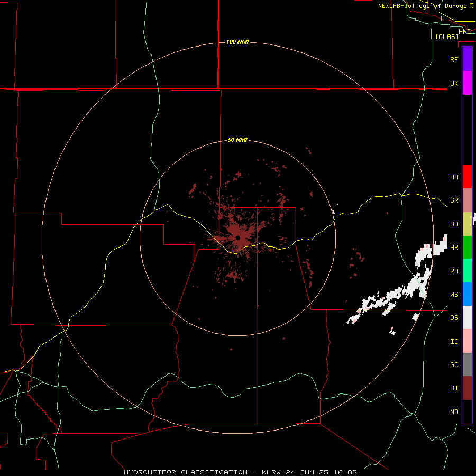Click the 100 NMI range ring label

(x=237, y=42)
